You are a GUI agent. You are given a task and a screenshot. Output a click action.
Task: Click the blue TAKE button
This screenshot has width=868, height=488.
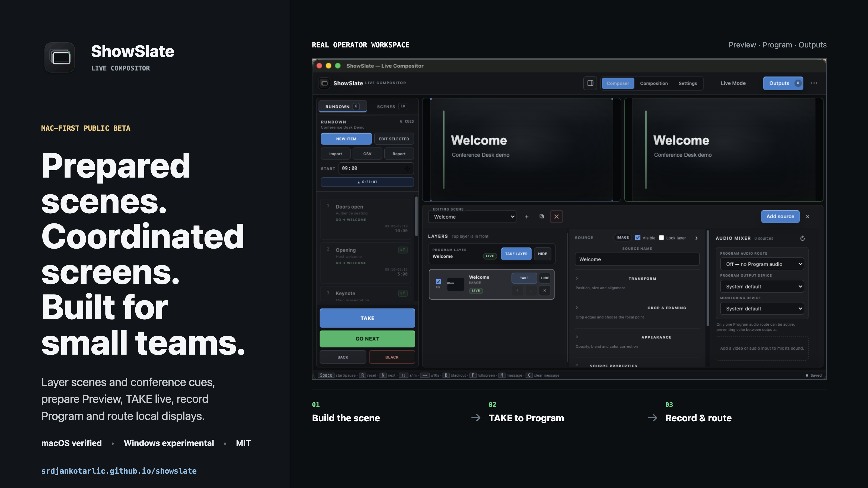[x=367, y=318]
